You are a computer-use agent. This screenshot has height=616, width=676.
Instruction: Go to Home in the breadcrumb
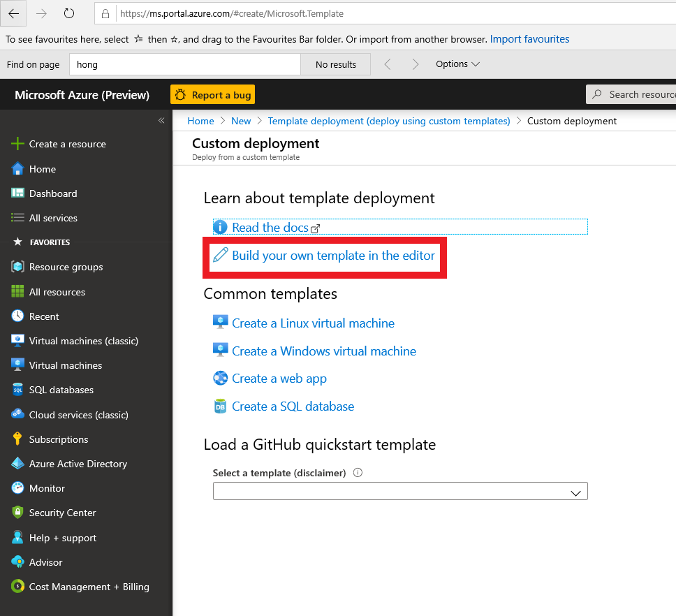(200, 121)
